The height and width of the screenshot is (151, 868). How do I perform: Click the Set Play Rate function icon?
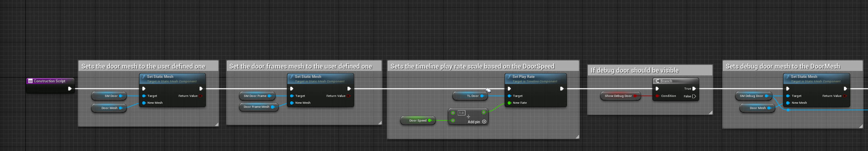click(x=509, y=77)
